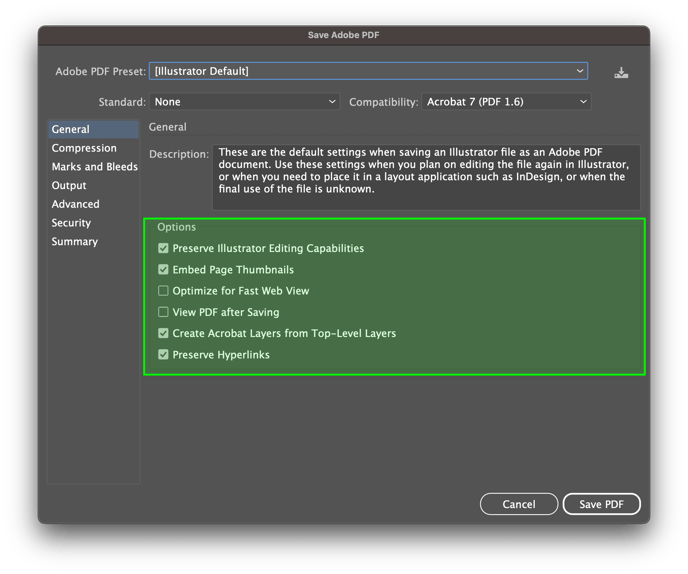Screen dimensions: 688x574
Task: Select the General category
Action: click(x=71, y=130)
